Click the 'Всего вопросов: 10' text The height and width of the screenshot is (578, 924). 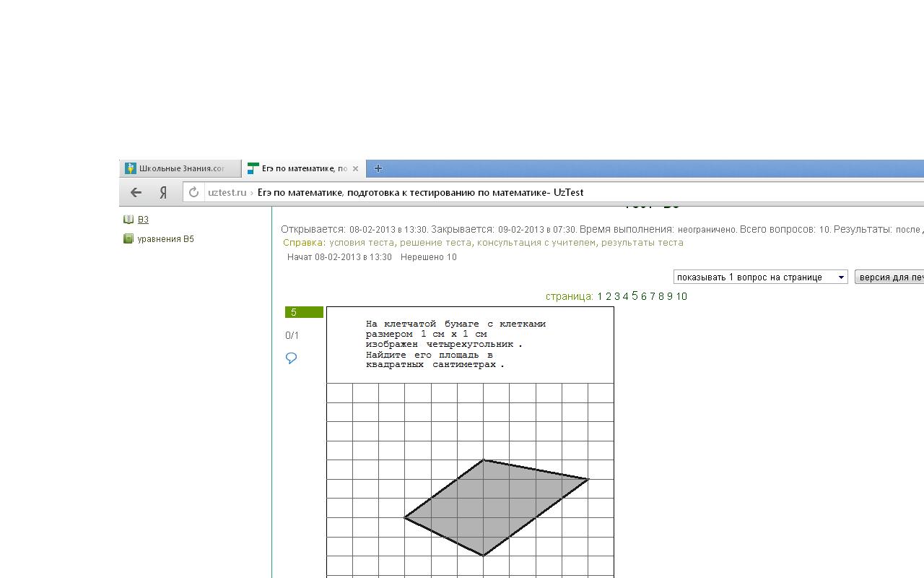tap(784, 229)
